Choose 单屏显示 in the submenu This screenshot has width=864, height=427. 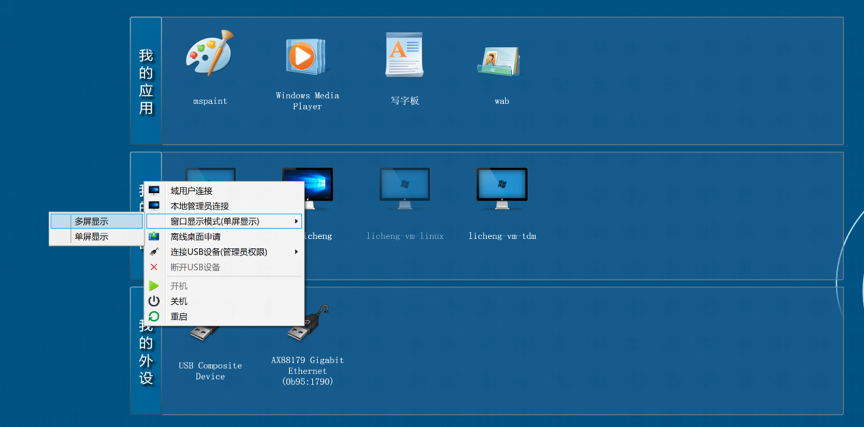tap(91, 237)
